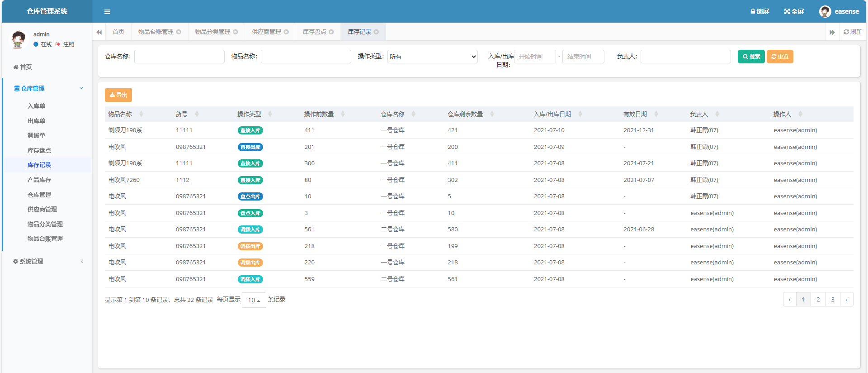
Task: Open 产品库存 in the sidebar
Action: (39, 180)
